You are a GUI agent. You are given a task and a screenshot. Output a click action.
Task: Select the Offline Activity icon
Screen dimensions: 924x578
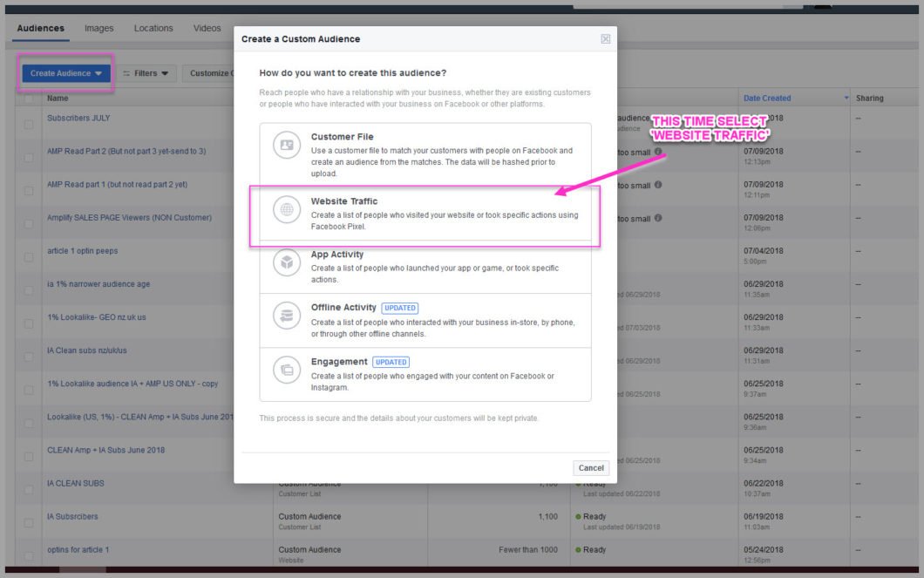tap(287, 316)
